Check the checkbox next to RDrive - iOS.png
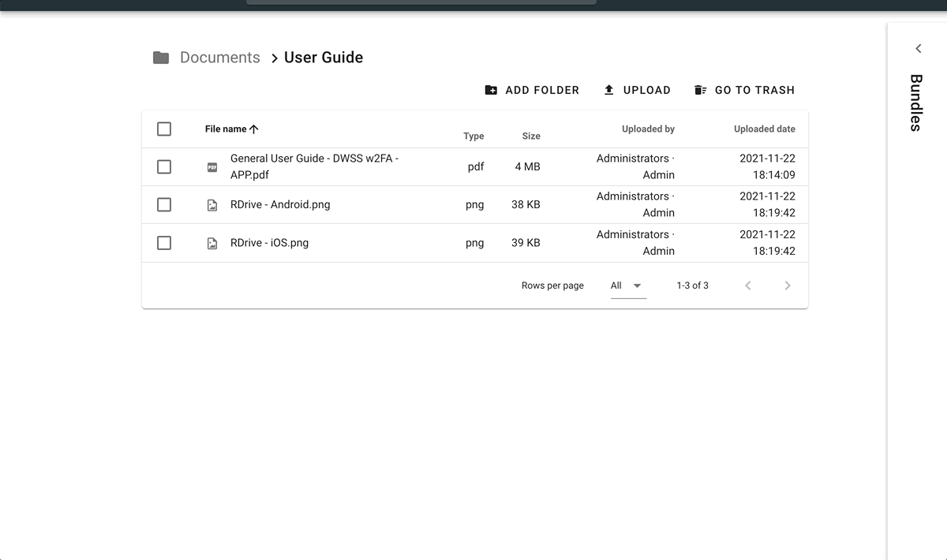 pyautogui.click(x=163, y=243)
